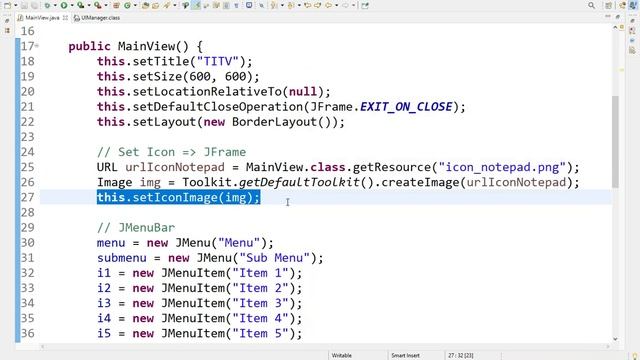The width and height of the screenshot is (640, 360).
Task: Launch Debug with the bug icon
Action: (x=47, y=5)
